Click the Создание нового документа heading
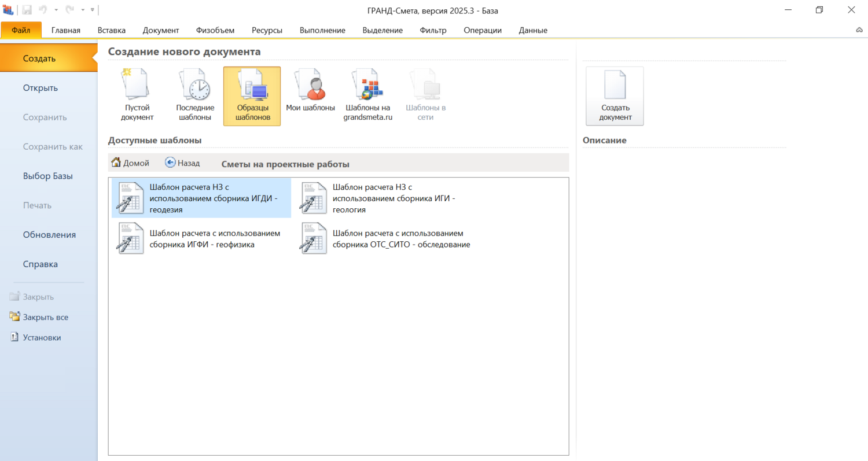This screenshot has height=461, width=868. click(184, 51)
